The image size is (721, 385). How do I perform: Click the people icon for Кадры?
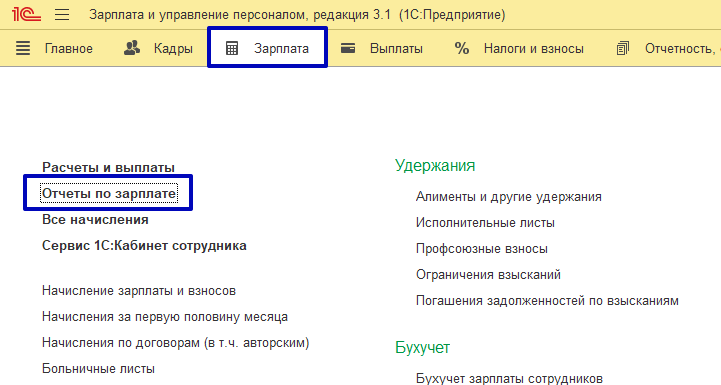[132, 48]
